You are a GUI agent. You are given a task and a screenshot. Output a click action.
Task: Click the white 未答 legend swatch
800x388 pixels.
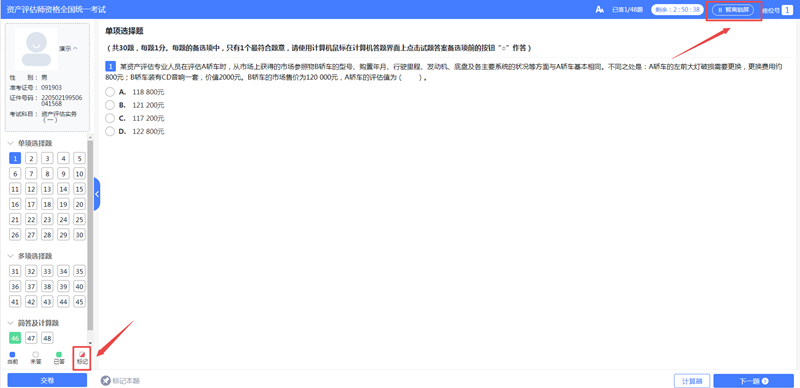(x=35, y=354)
